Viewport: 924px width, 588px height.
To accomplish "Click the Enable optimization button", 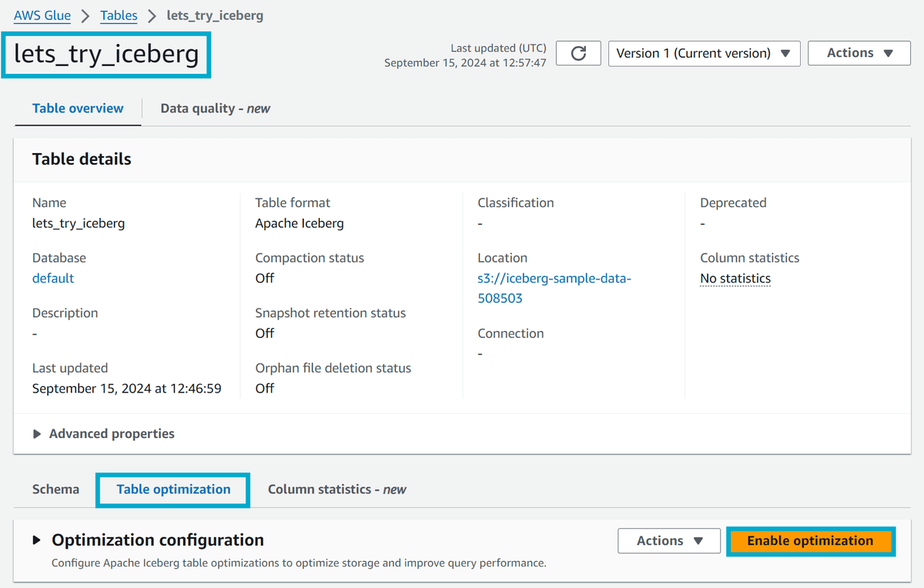I will pyautogui.click(x=810, y=540).
